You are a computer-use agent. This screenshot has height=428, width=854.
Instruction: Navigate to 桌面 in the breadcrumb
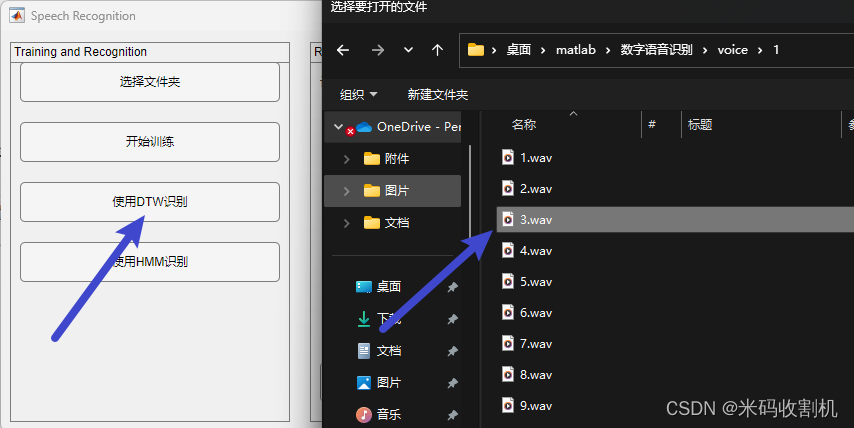[518, 50]
